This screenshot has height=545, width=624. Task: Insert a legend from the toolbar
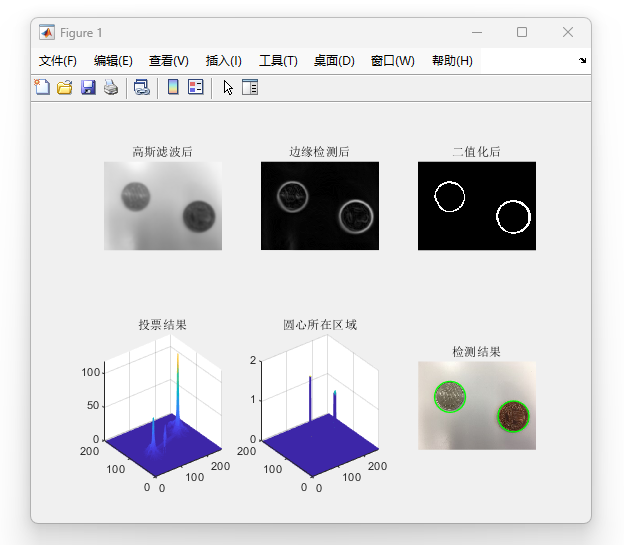tap(195, 88)
